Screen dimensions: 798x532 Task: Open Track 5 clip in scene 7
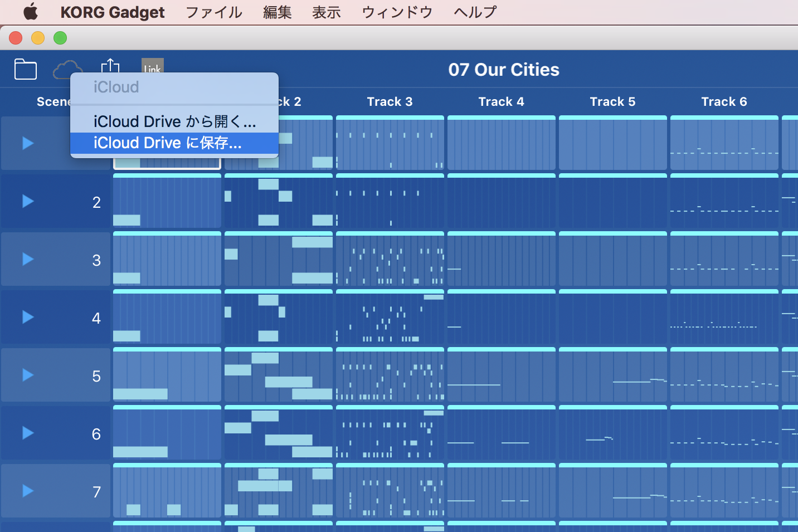pos(613,490)
